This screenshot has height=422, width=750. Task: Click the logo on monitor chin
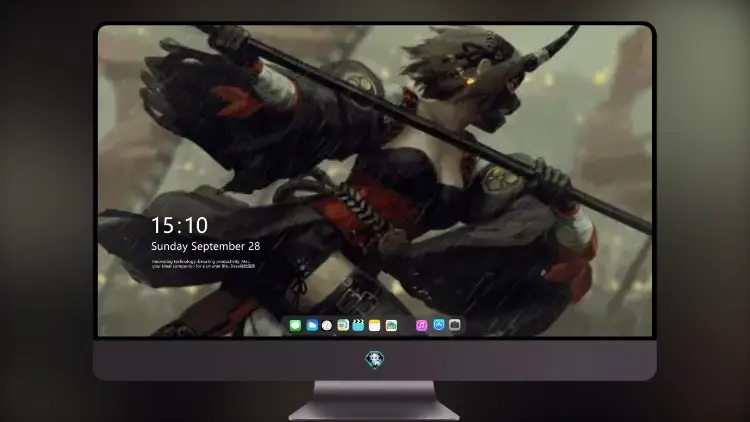click(375, 359)
